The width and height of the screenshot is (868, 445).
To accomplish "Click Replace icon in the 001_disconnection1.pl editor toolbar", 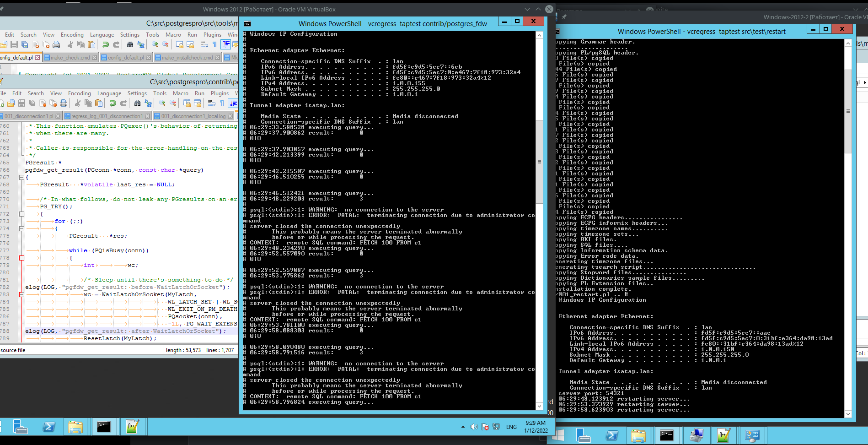I will [x=148, y=103].
